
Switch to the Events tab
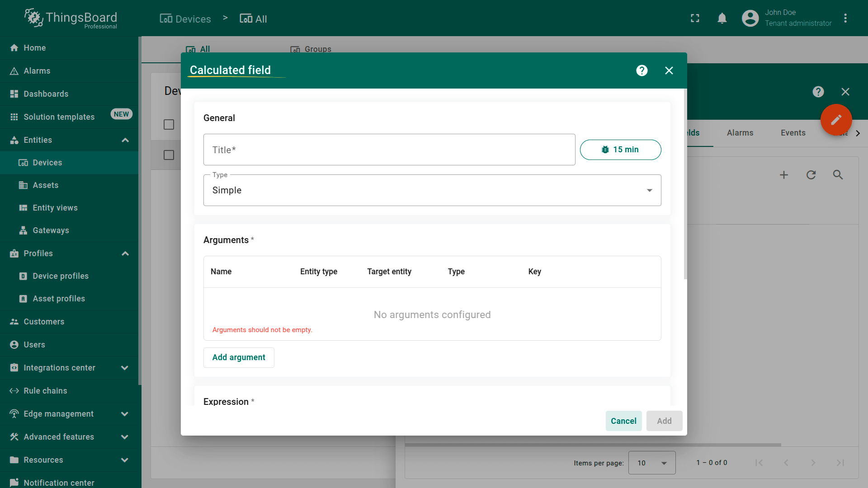pos(793,133)
